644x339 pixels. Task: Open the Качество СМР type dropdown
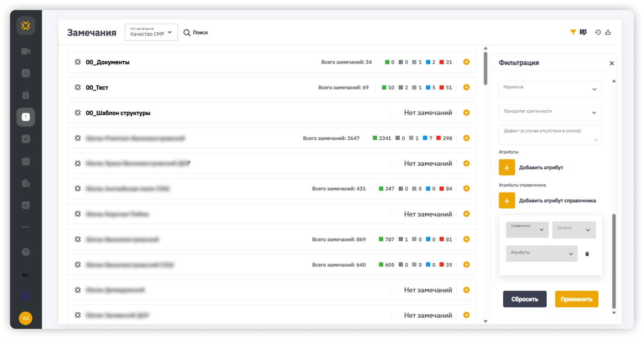[x=151, y=32]
